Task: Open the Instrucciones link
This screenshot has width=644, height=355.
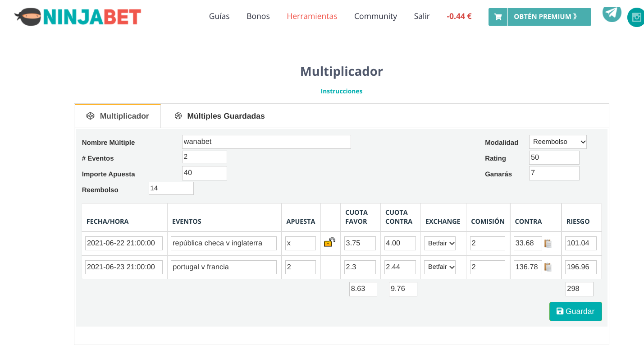Action: click(x=342, y=91)
